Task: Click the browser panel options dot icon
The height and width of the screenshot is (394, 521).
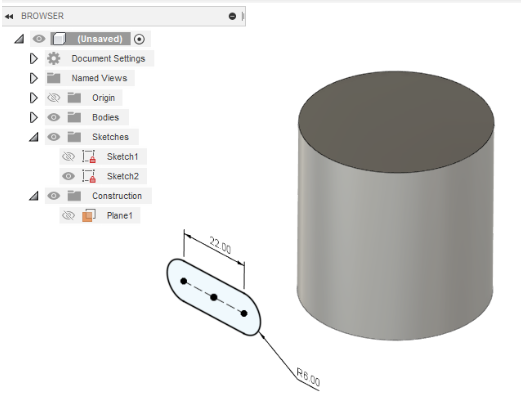Action: (x=232, y=16)
